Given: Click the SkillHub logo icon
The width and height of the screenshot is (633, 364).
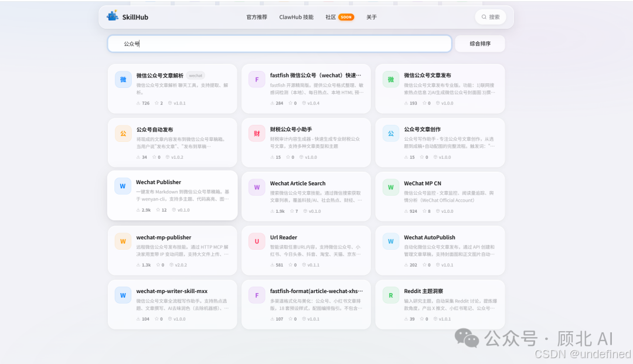Looking at the screenshot, I should pyautogui.click(x=113, y=16).
